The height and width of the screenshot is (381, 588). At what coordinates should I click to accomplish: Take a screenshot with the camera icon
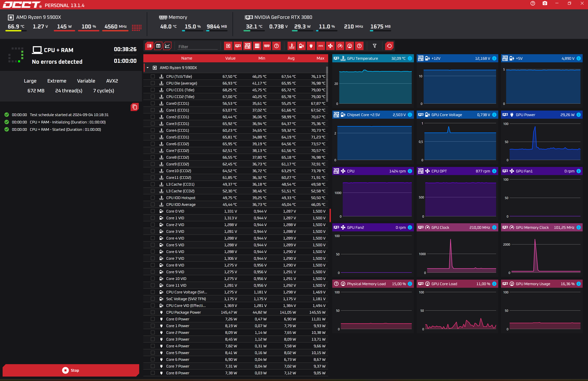point(545,4)
